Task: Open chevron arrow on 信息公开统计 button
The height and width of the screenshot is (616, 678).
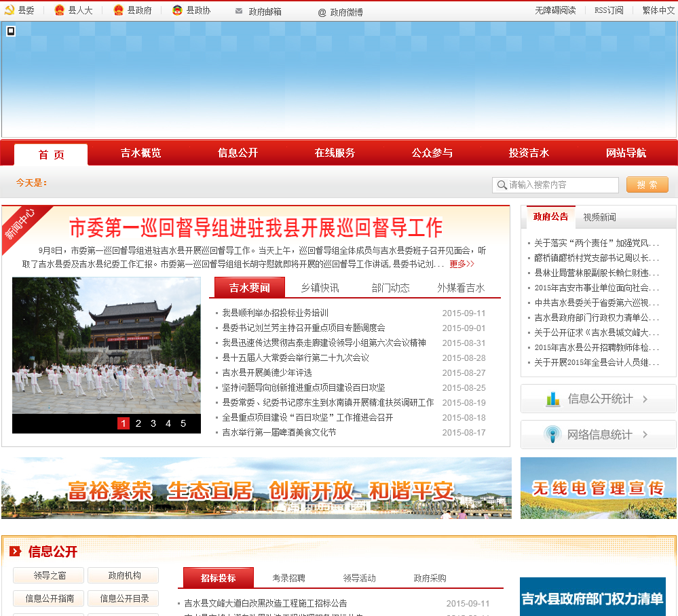Action: click(645, 399)
